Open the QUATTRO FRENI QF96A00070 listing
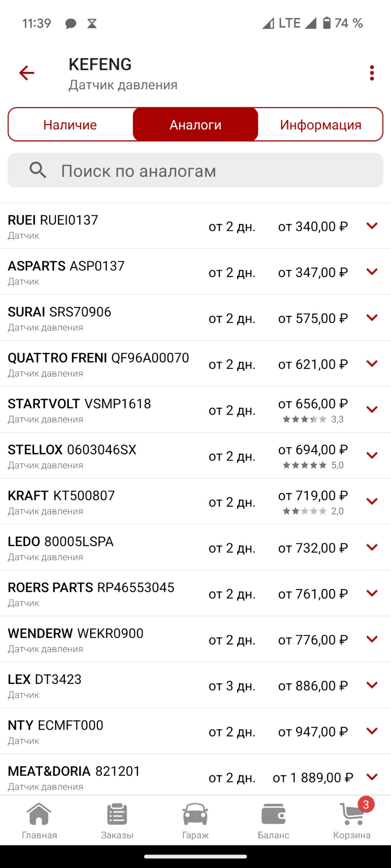Viewport: 391px width, 868px height. (x=98, y=363)
